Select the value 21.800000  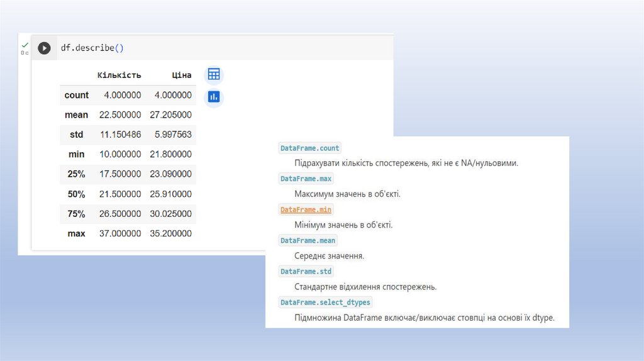(170, 155)
